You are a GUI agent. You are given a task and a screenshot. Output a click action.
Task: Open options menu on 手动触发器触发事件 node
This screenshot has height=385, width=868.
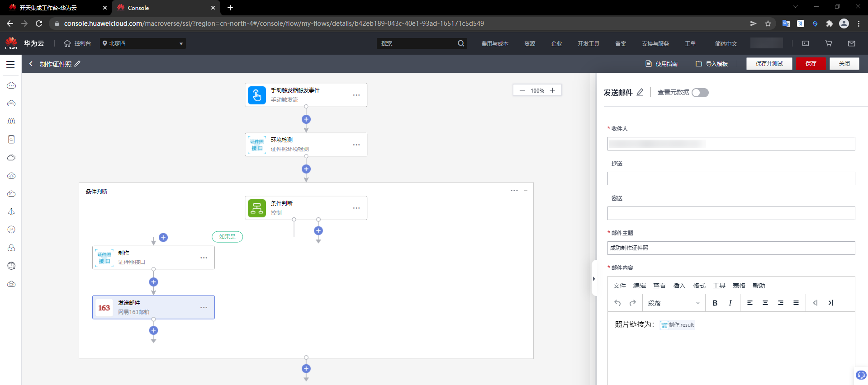(356, 95)
